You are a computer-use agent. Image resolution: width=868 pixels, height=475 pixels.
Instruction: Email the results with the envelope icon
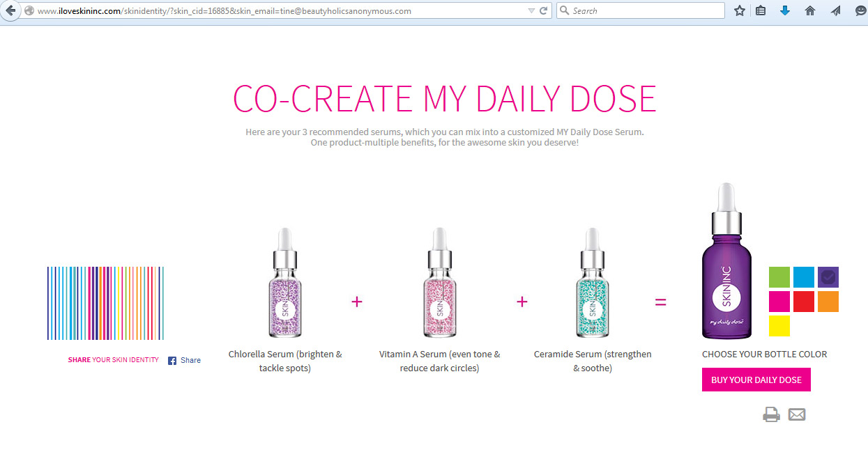[797, 414]
